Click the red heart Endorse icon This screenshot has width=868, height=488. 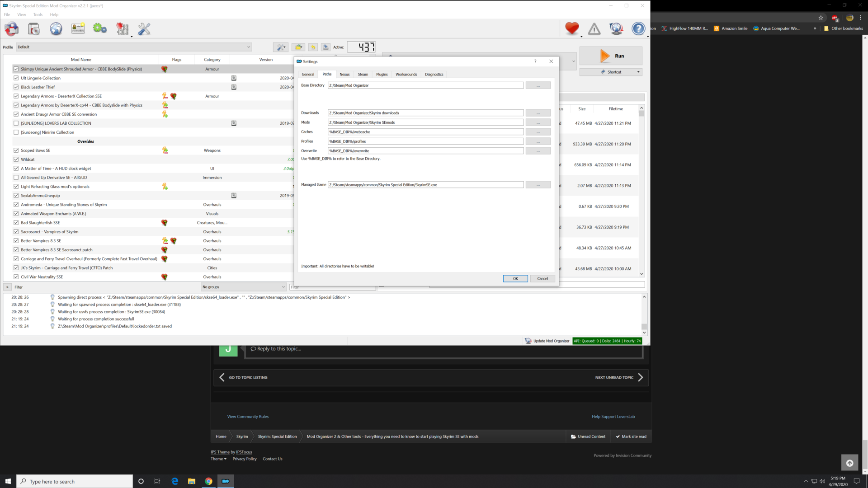(x=572, y=29)
